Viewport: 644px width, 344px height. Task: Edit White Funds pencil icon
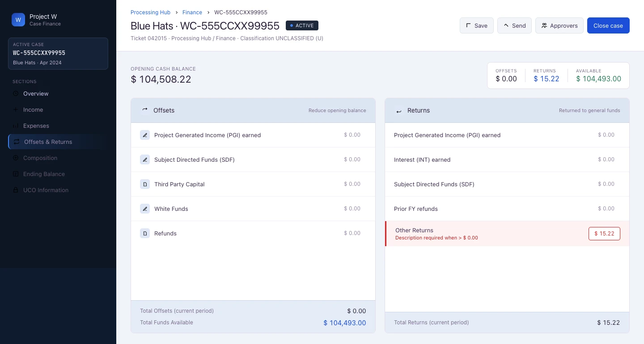click(145, 209)
